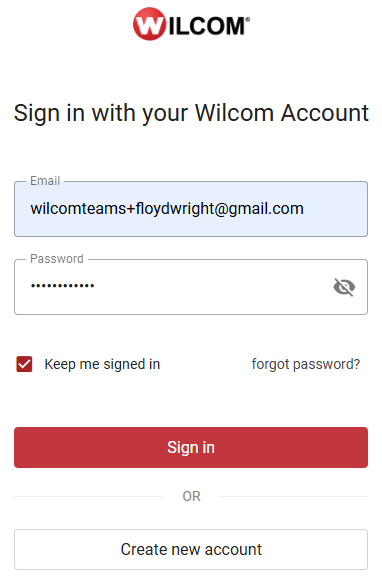Focus the Email input field
This screenshot has height=581, width=382.
191,209
